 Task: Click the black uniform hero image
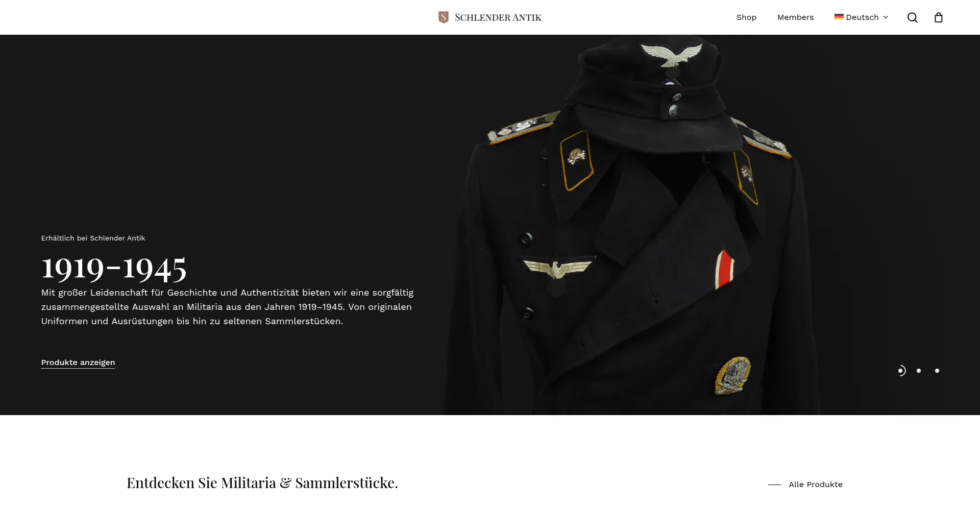click(631, 225)
